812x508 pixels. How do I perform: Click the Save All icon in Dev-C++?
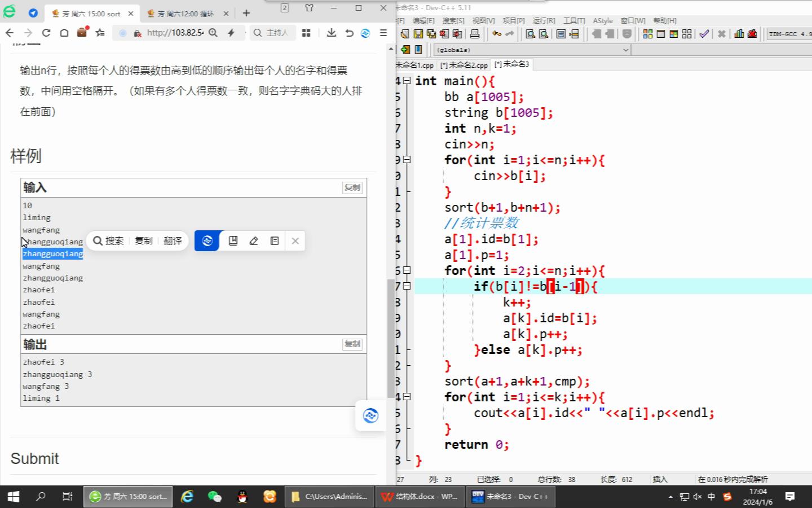coord(431,34)
